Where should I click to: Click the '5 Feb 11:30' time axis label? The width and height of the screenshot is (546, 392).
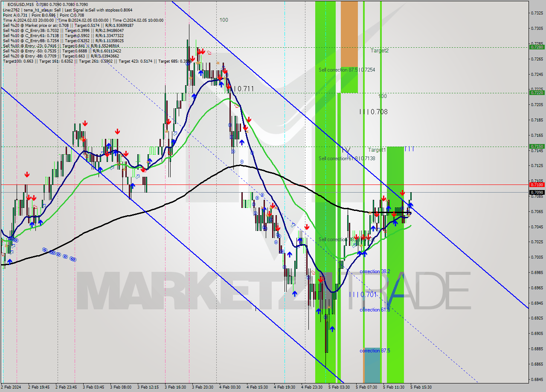point(394,387)
